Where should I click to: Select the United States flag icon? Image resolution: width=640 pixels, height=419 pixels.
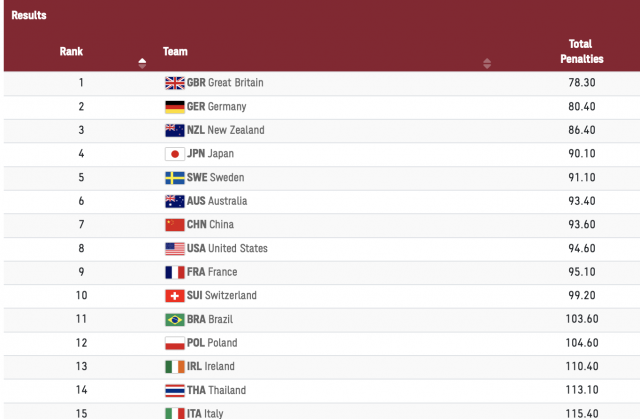coord(175,248)
